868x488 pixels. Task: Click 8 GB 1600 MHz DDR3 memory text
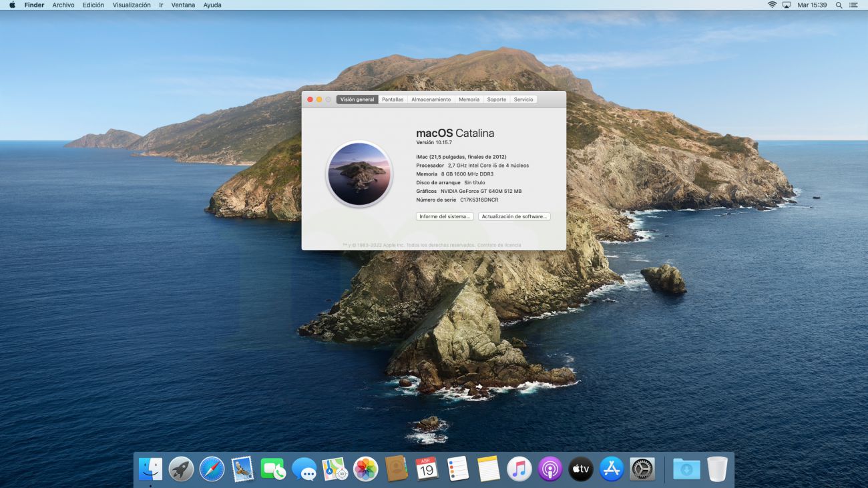[467, 174]
